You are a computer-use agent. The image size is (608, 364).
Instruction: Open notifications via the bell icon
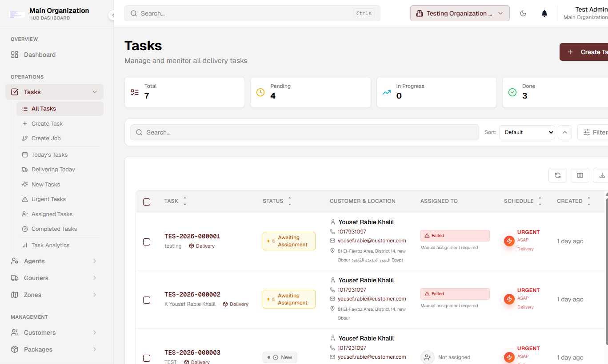(x=544, y=13)
